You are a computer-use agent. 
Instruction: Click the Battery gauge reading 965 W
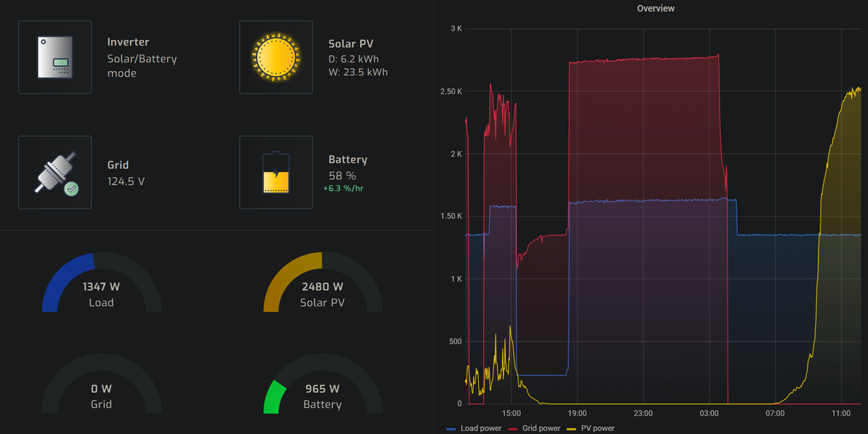point(323,384)
